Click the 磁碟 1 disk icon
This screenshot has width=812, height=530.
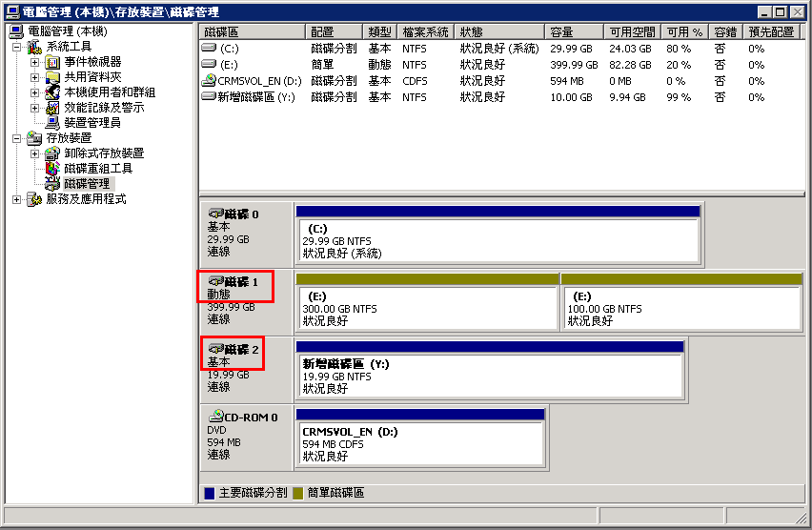click(x=216, y=281)
